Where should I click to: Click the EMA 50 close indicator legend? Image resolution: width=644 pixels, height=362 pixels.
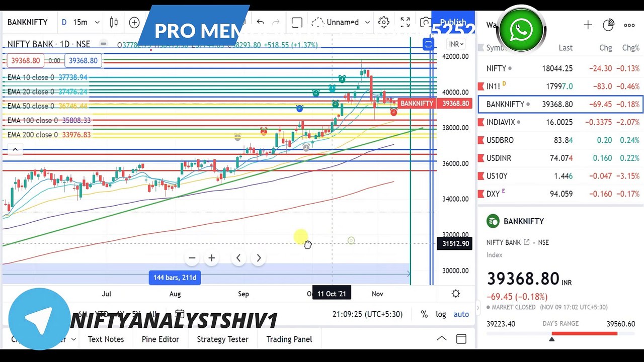point(47,106)
